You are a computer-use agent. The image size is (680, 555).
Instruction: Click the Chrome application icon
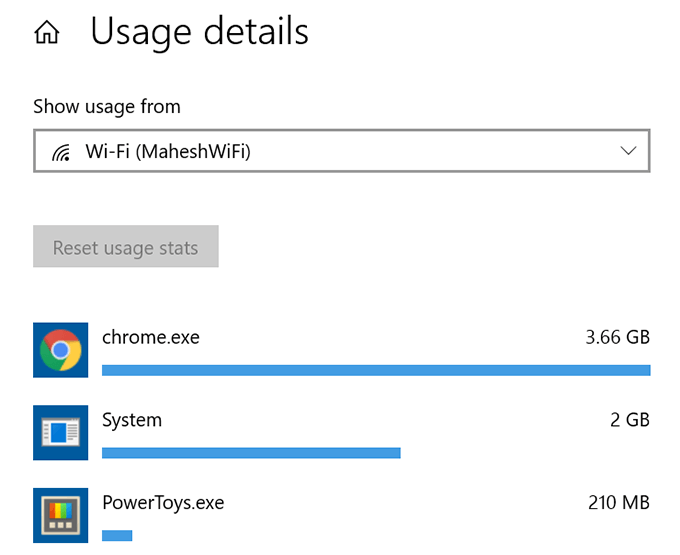tap(61, 350)
